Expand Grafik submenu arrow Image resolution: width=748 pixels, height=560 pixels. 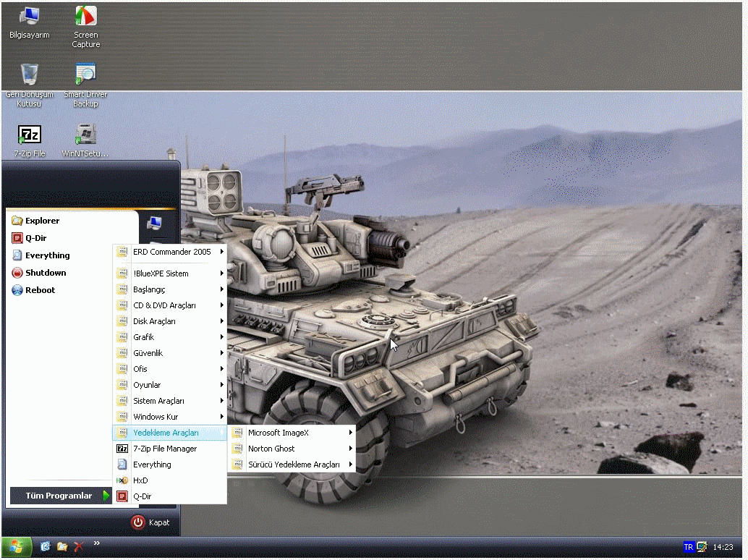[222, 336]
